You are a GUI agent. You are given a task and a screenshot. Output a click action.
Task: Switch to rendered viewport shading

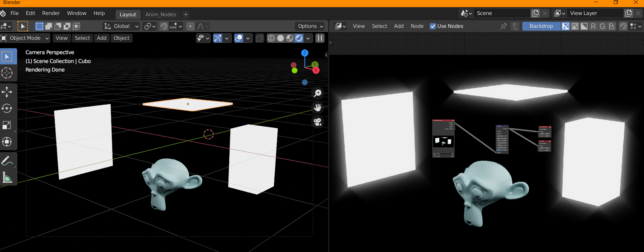299,38
